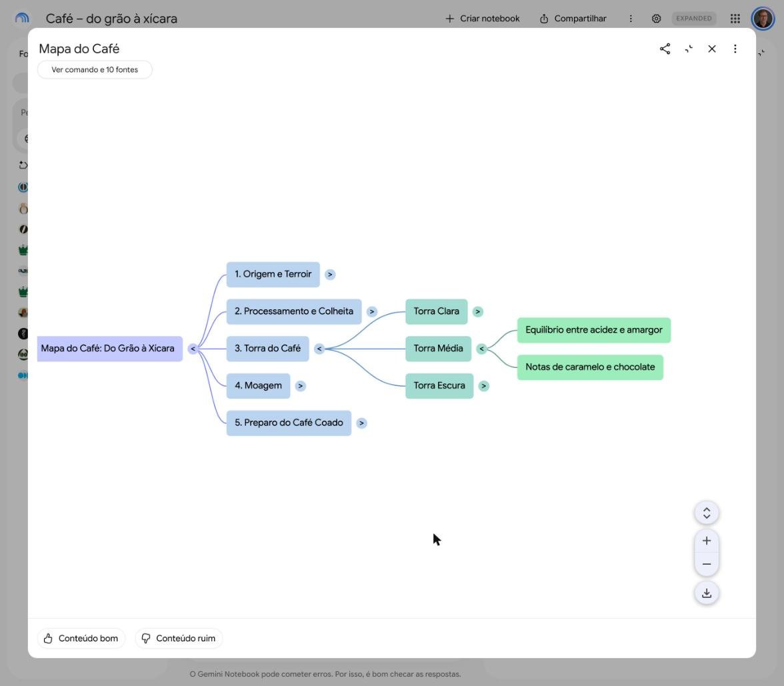Zoom out of the mind map
This screenshot has height=686, width=784.
point(707,564)
